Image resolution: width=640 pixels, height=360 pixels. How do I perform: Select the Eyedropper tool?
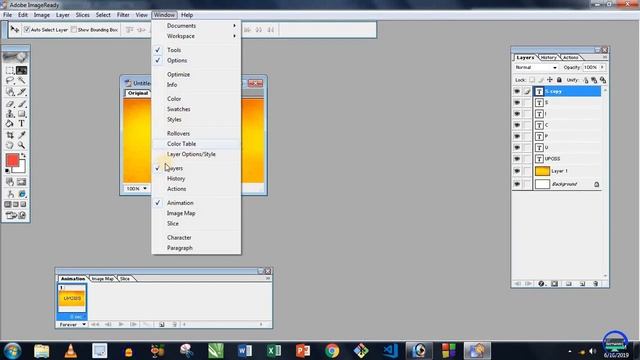pos(22,135)
